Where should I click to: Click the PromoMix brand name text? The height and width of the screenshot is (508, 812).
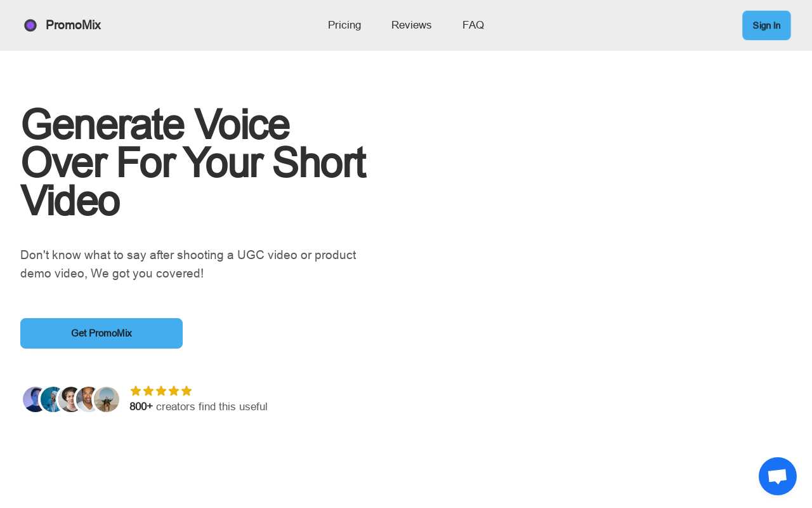click(x=73, y=25)
